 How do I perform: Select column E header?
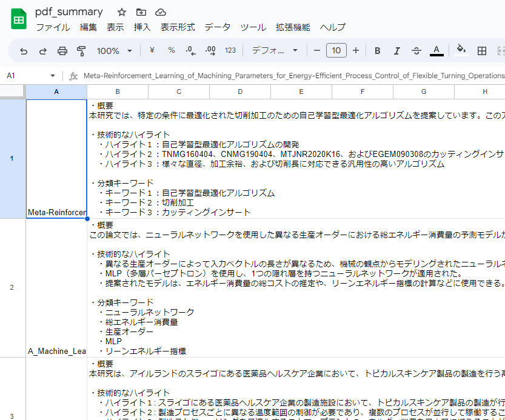tap(301, 92)
